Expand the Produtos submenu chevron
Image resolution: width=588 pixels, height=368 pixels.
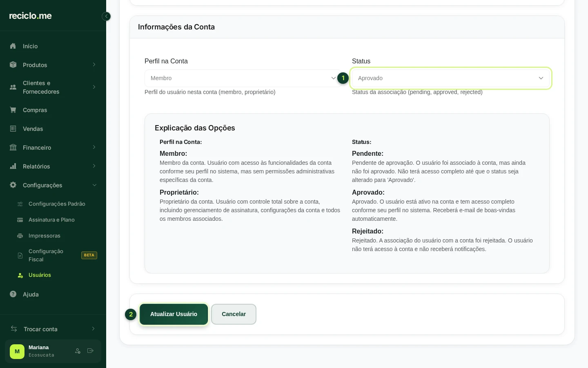click(94, 65)
